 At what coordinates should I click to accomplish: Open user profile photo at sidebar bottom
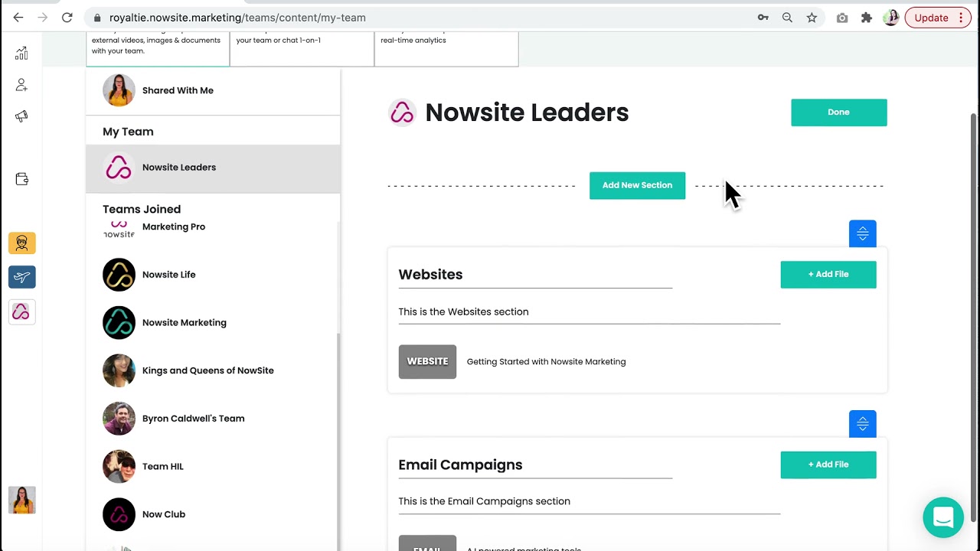click(x=21, y=500)
